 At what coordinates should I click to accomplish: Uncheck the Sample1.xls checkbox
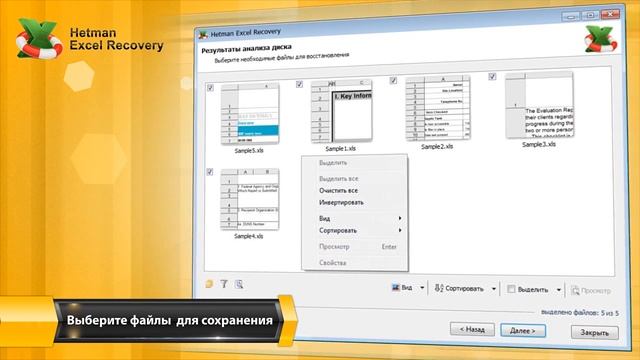click(299, 84)
